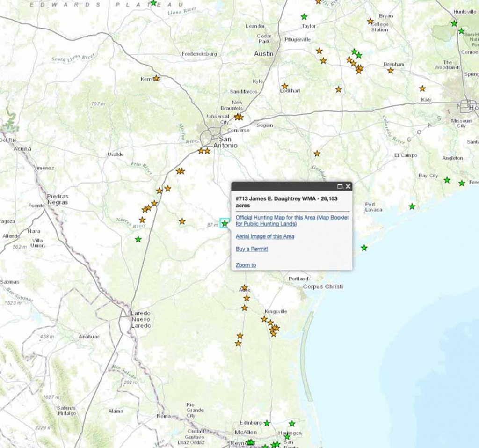The width and height of the screenshot is (479, 448).
Task: Select the orange star near College Station
Action: [x=370, y=21]
